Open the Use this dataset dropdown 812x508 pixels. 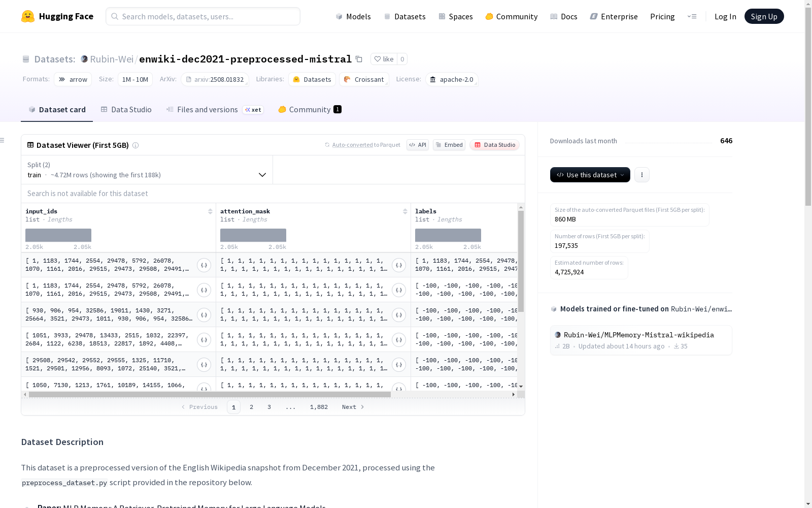(590, 175)
